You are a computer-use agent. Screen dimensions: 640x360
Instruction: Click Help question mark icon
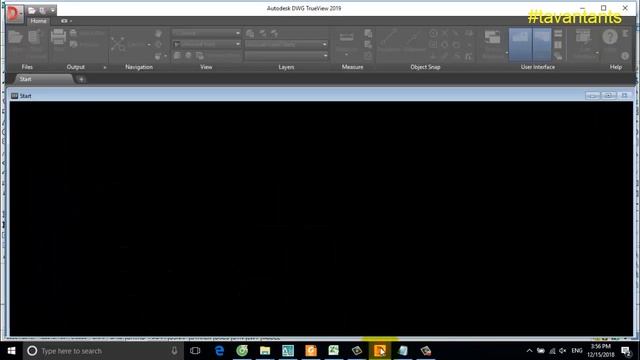pyautogui.click(x=610, y=37)
